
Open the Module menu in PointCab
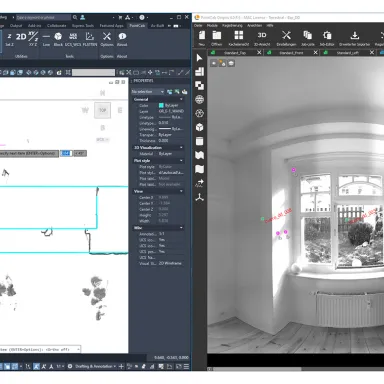[x=212, y=25]
